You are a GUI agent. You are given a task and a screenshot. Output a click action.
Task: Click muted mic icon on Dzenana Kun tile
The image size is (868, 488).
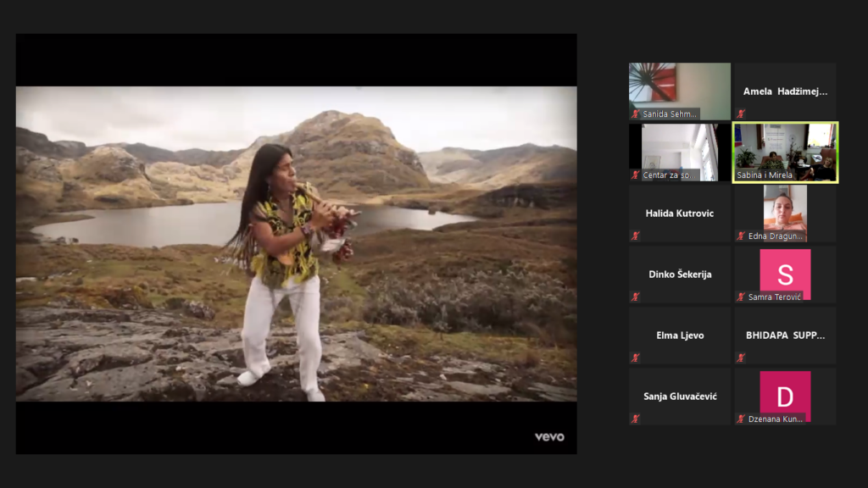(740, 419)
